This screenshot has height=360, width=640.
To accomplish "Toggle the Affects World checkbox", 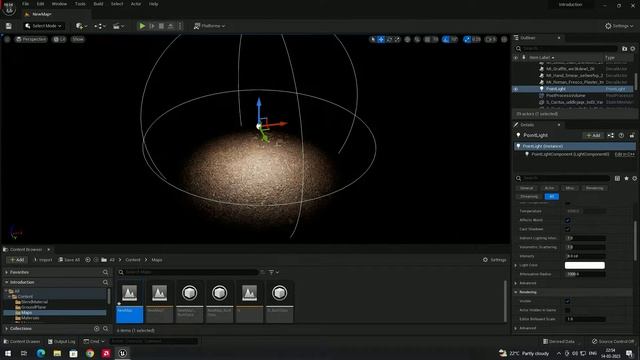I will (567, 220).
